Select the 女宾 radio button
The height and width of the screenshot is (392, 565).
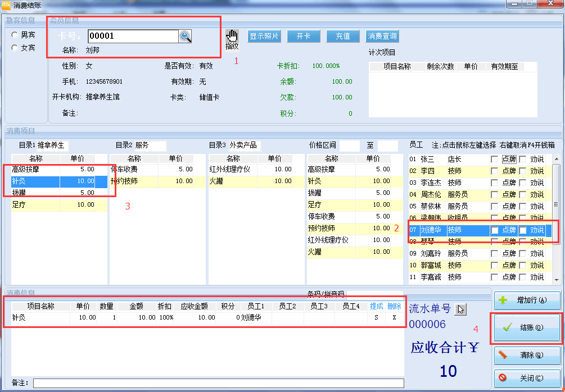click(x=15, y=48)
